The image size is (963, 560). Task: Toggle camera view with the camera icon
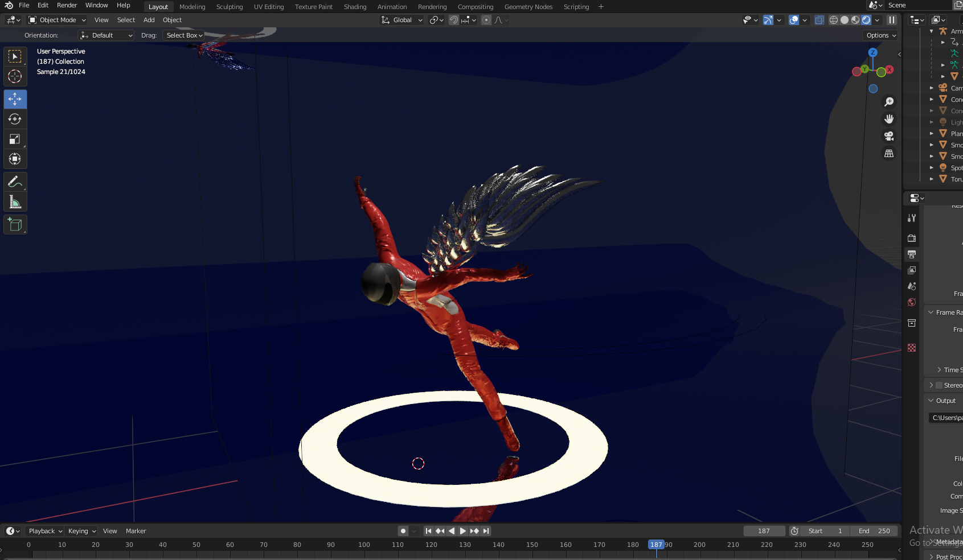(x=888, y=136)
